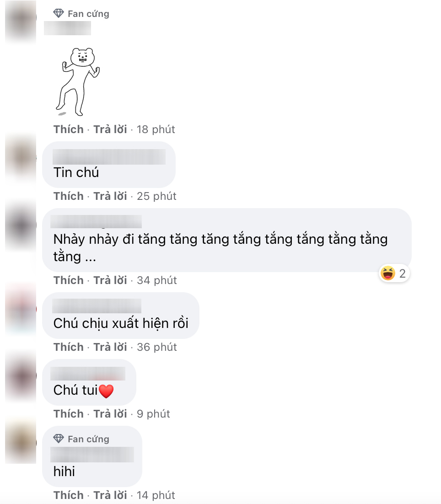Open avatar of hihi commenter
The height and width of the screenshot is (504, 441).
tap(21, 442)
